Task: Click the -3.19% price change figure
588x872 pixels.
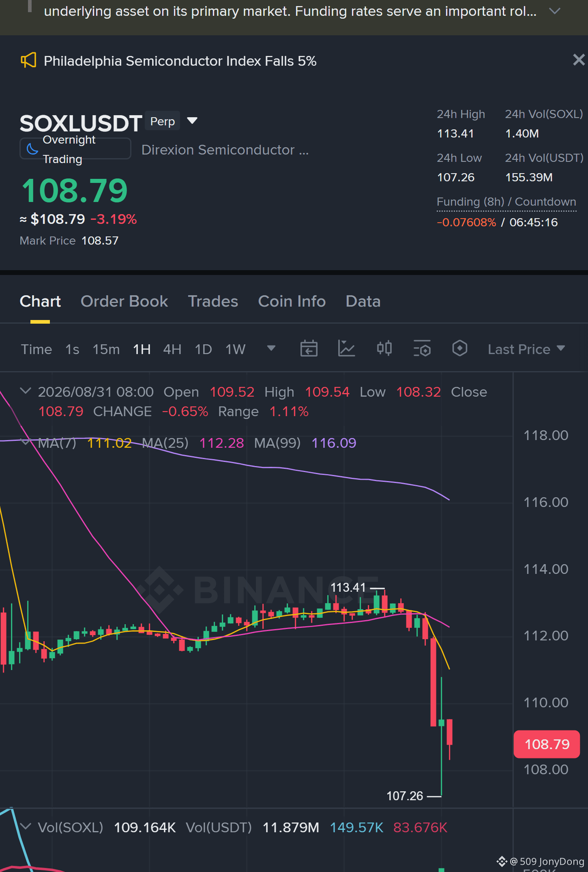Action: 114,219
